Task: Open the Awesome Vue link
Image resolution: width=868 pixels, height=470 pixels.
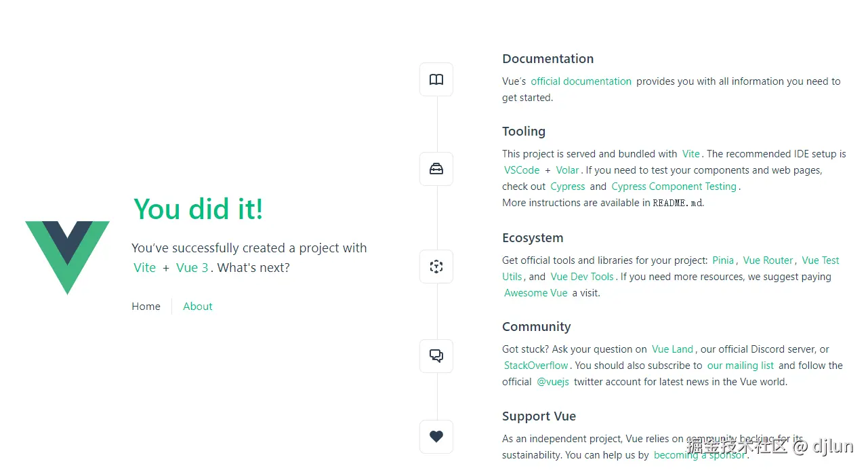Action: (x=535, y=293)
